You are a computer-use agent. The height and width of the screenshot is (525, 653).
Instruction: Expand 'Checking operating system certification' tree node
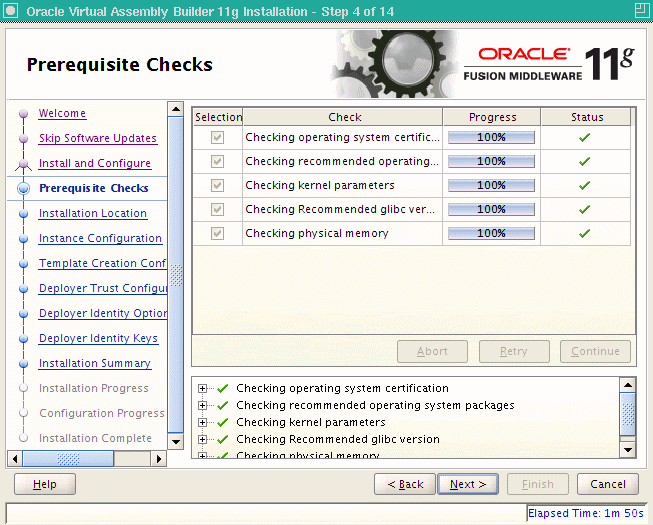tap(202, 388)
